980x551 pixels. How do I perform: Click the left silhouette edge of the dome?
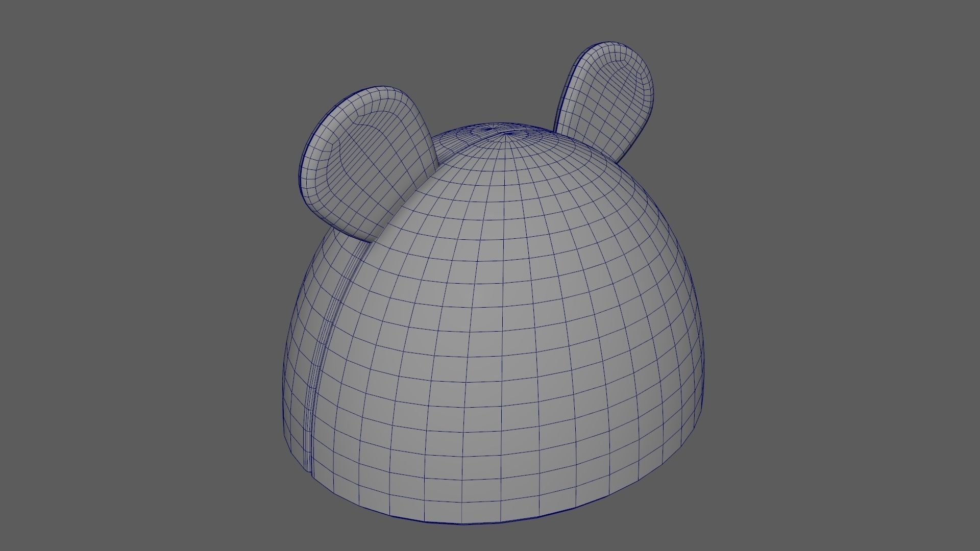(284, 367)
